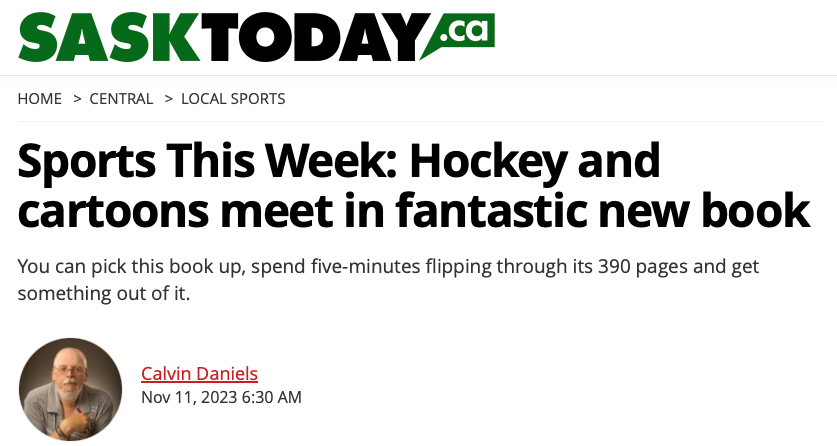
Task: Click the green .ca speech bubble icon
Action: point(461,34)
